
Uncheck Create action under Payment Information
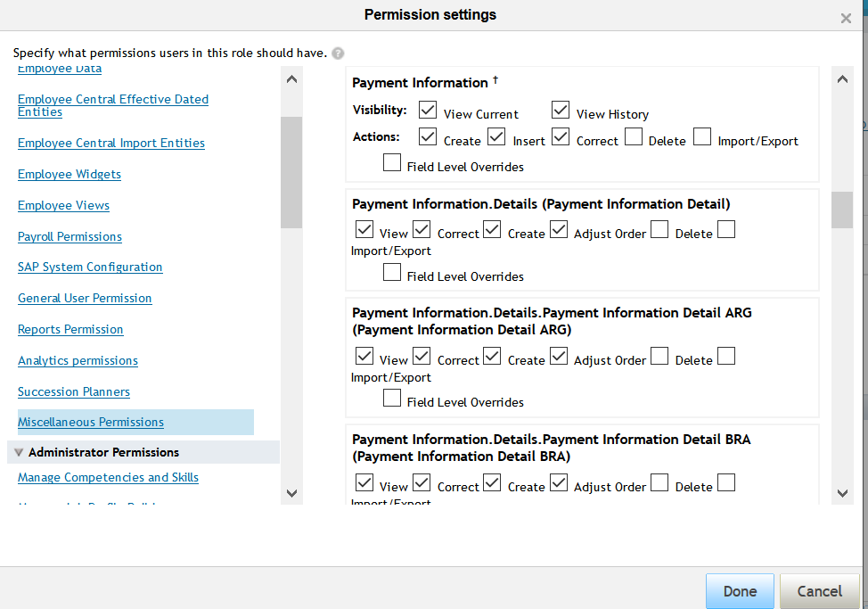428,136
